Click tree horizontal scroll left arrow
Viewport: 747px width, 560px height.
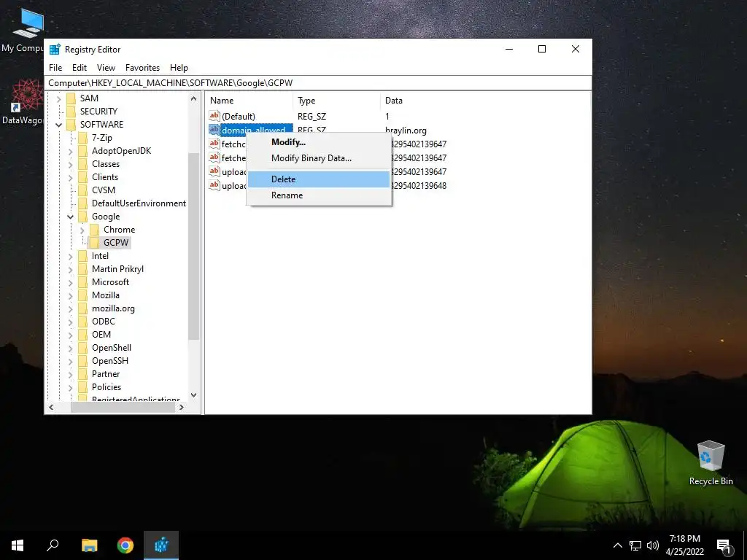pos(52,408)
